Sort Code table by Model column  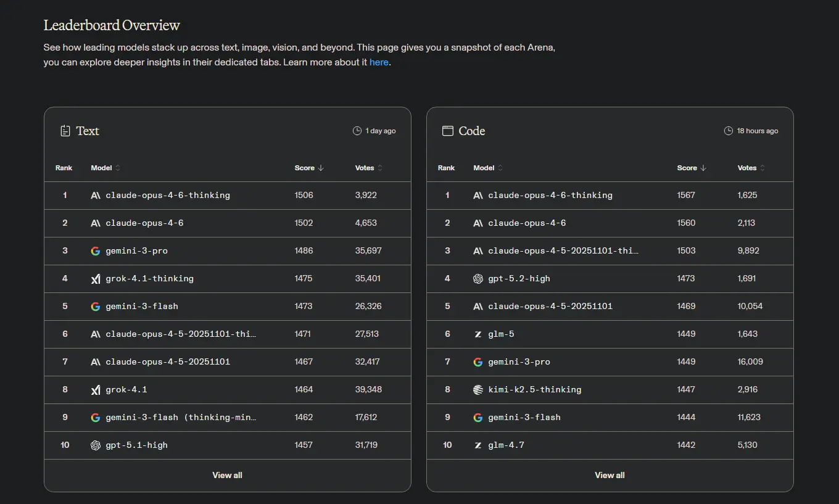coord(488,168)
